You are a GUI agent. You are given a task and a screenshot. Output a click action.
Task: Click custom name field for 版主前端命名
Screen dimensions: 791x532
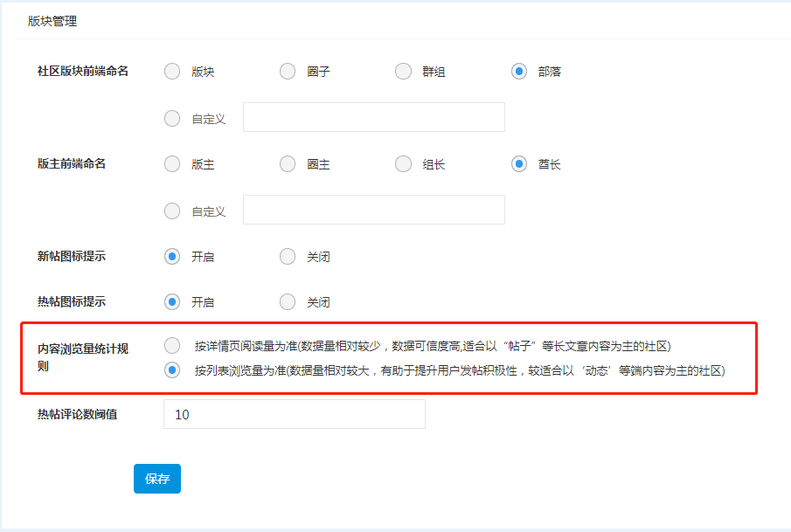tap(373, 210)
